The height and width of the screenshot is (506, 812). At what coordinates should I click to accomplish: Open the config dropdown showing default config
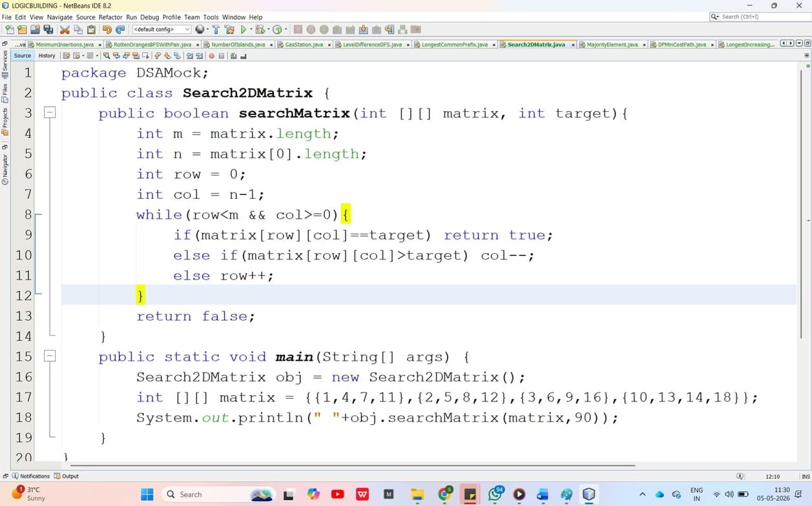[161, 30]
